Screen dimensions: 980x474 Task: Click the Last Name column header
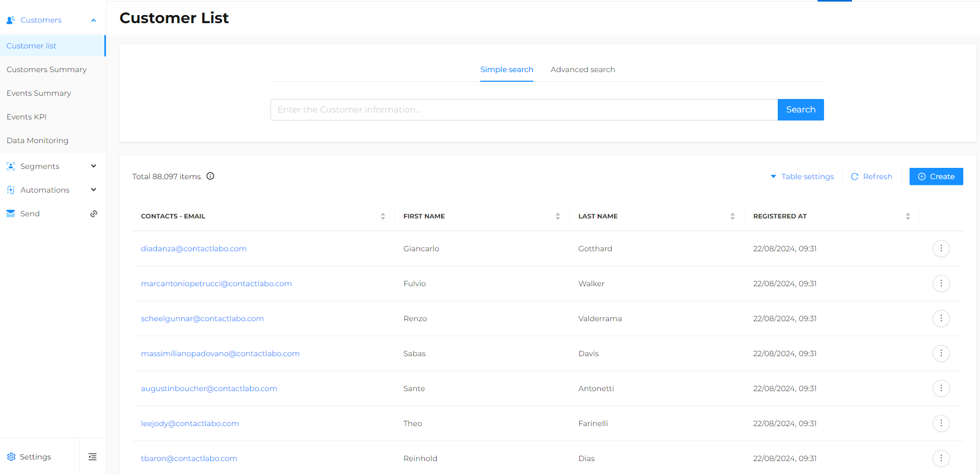[x=598, y=216]
